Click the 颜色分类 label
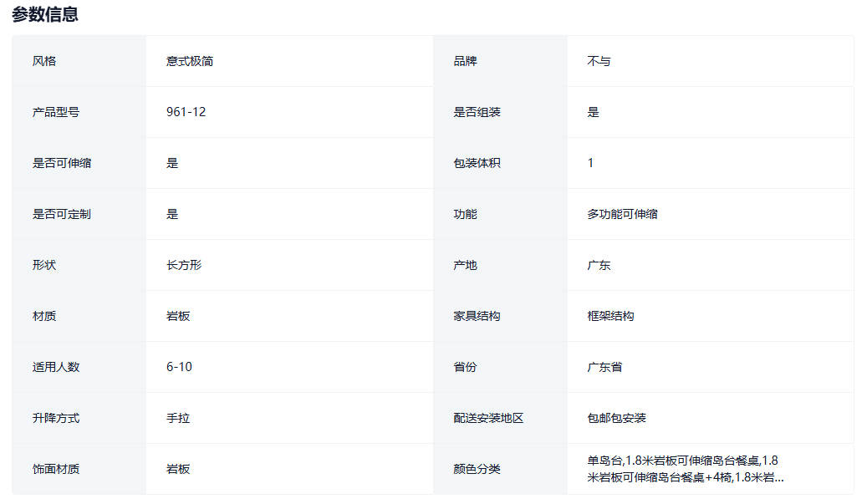The height and width of the screenshot is (504, 867). click(x=477, y=469)
